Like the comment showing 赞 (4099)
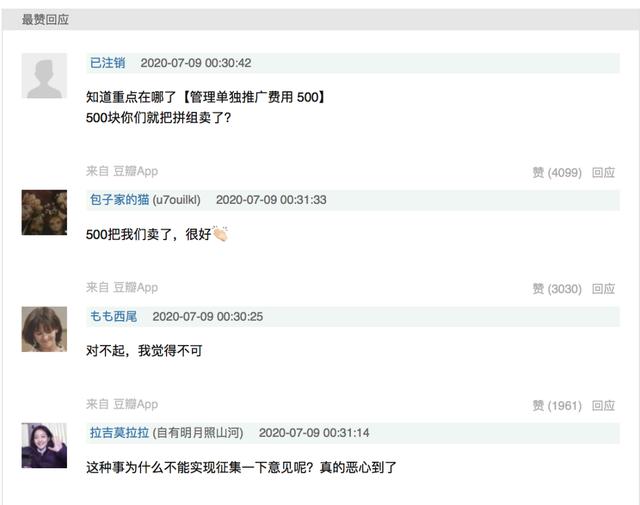Viewport: 640px width, 505px height. click(557, 172)
